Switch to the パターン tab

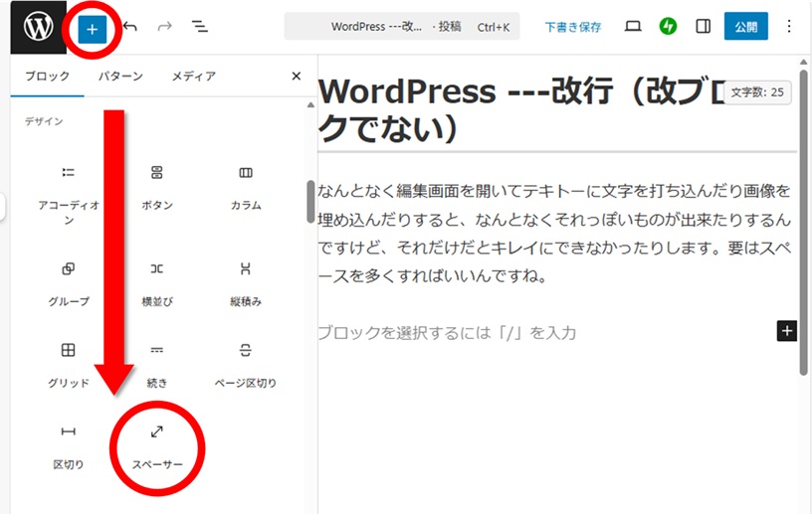(120, 77)
